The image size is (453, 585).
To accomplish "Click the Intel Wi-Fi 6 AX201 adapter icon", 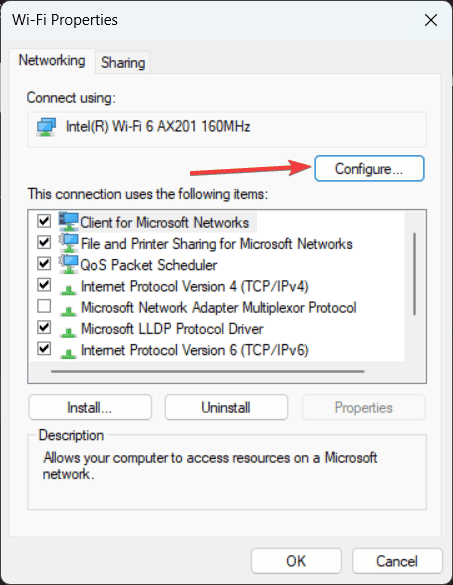I will (46, 127).
